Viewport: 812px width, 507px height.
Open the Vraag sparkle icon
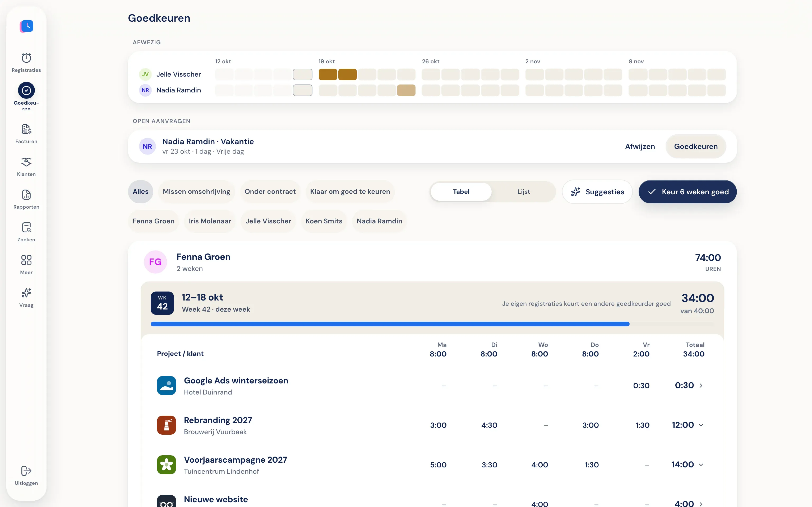[x=26, y=293]
